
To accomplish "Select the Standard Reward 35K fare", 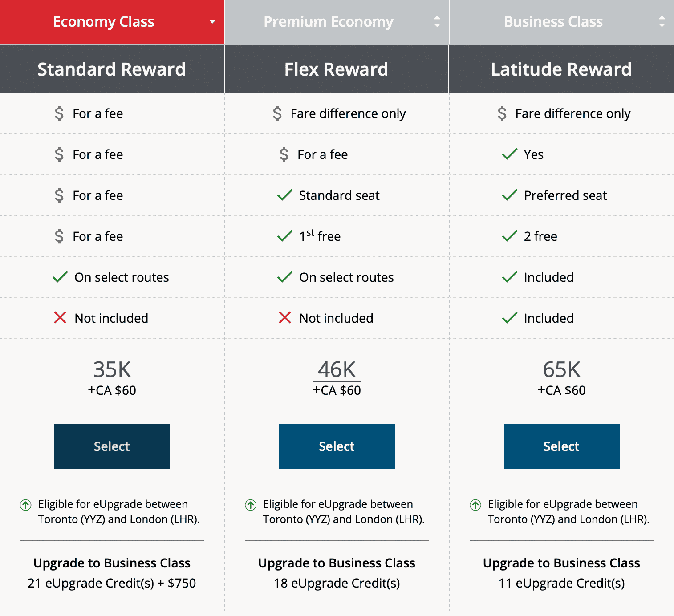I will click(112, 446).
